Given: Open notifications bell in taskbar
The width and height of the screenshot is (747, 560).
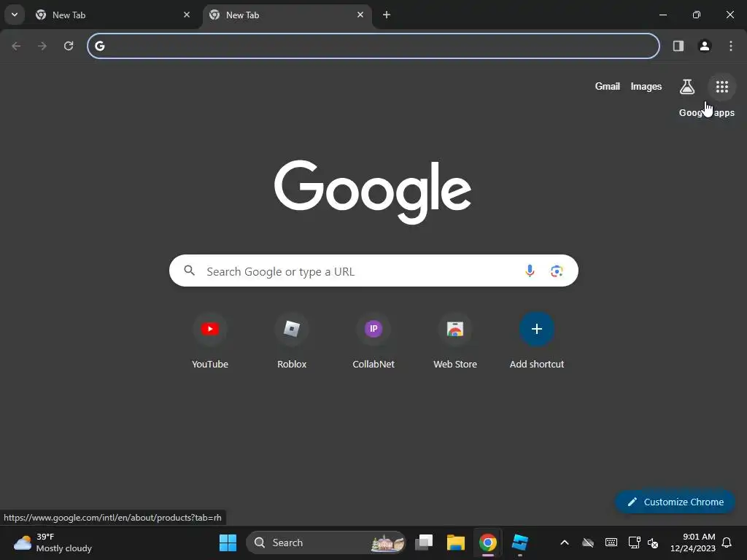Looking at the screenshot, I should [727, 542].
